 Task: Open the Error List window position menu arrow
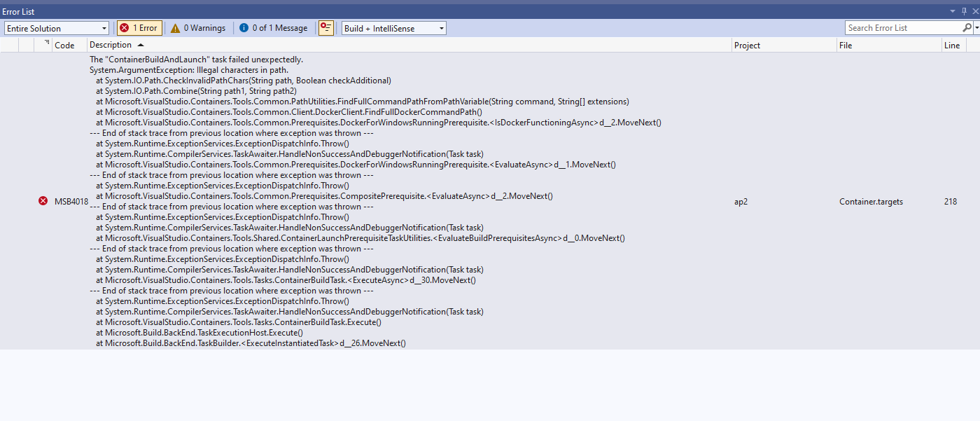pos(953,12)
